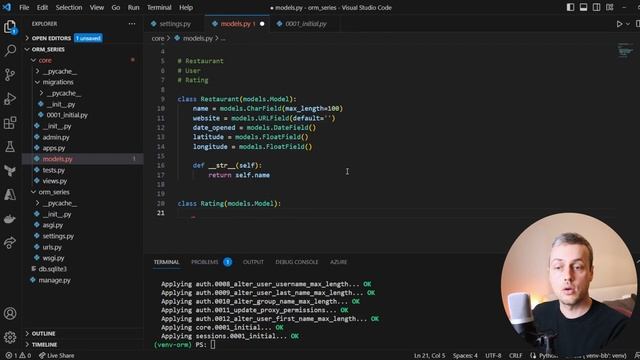Open the Docker whale icon

tap(10, 219)
